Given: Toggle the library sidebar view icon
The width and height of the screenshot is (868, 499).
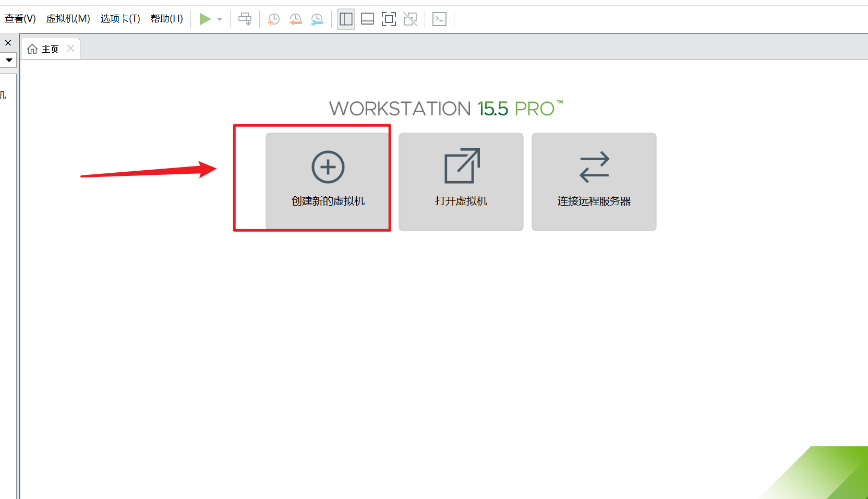Looking at the screenshot, I should pos(346,19).
